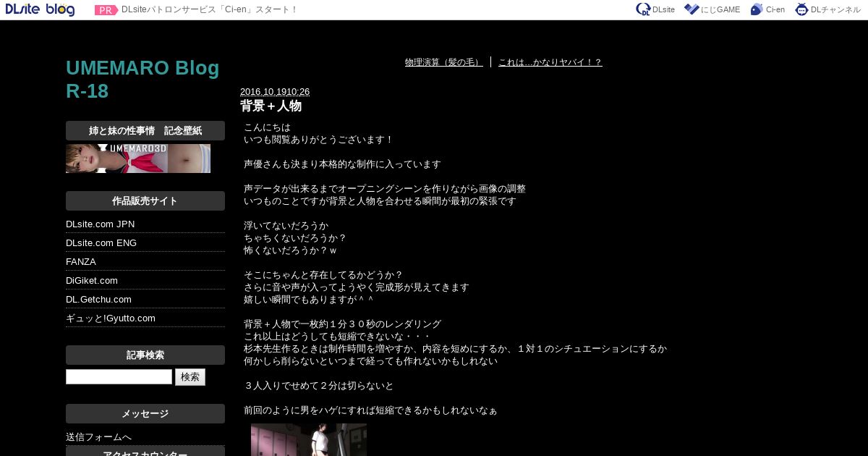Screen dimensions: 868x456
Task: Click the line いつも閲覧ありがとうございます！
Action: (x=319, y=140)
